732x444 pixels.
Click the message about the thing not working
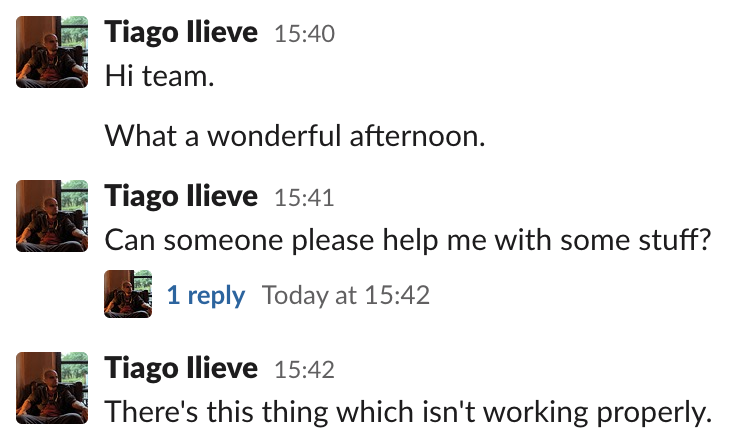[407, 412]
